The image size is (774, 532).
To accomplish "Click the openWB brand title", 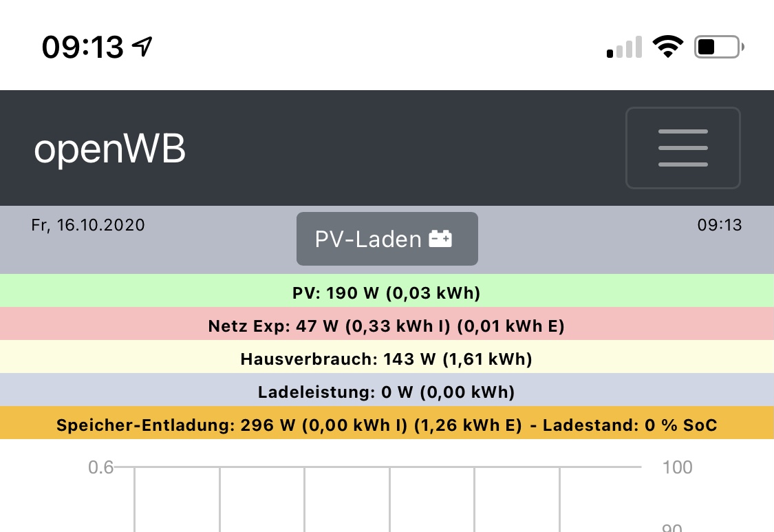I will pos(110,149).
